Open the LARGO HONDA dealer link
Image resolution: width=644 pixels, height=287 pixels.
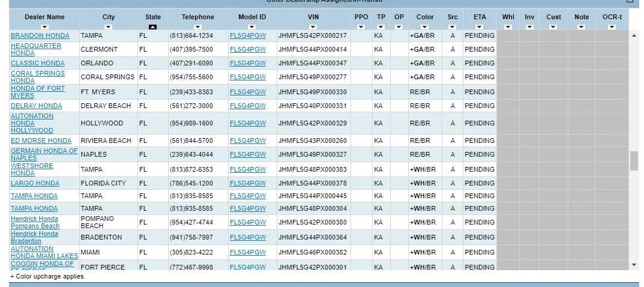35,183
